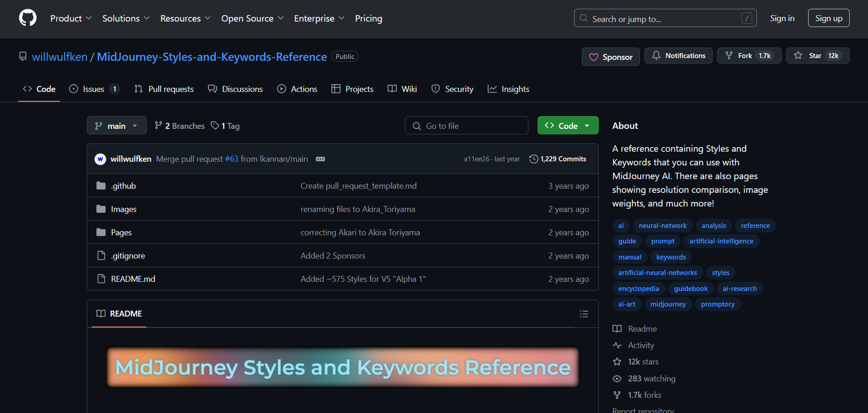The image size is (868, 413).
Task: View 283 watching link
Action: click(644, 378)
